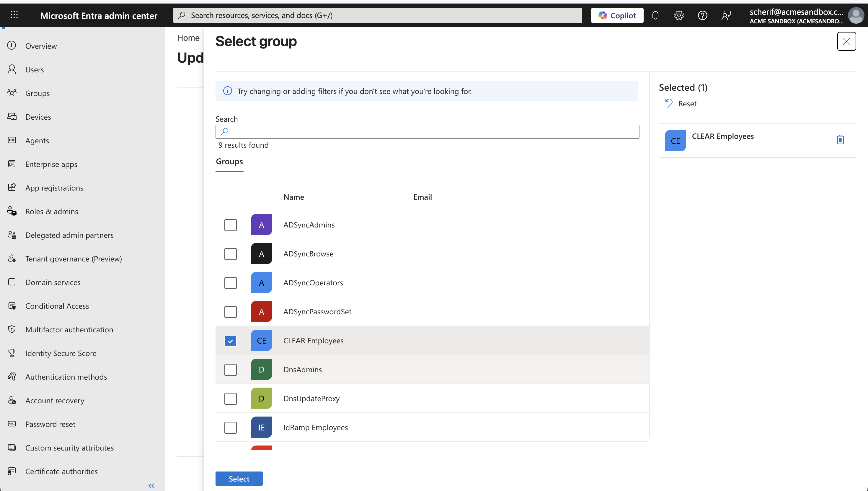The height and width of the screenshot is (491, 868).
Task: Click the Email column header
Action: coord(422,197)
